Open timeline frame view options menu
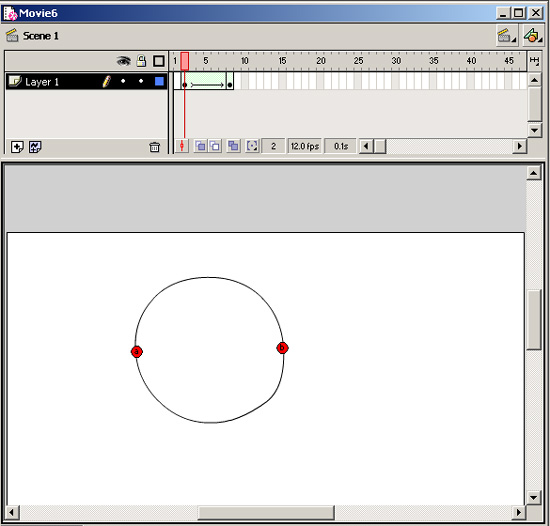Screen dimensions: 550x526 point(534,61)
